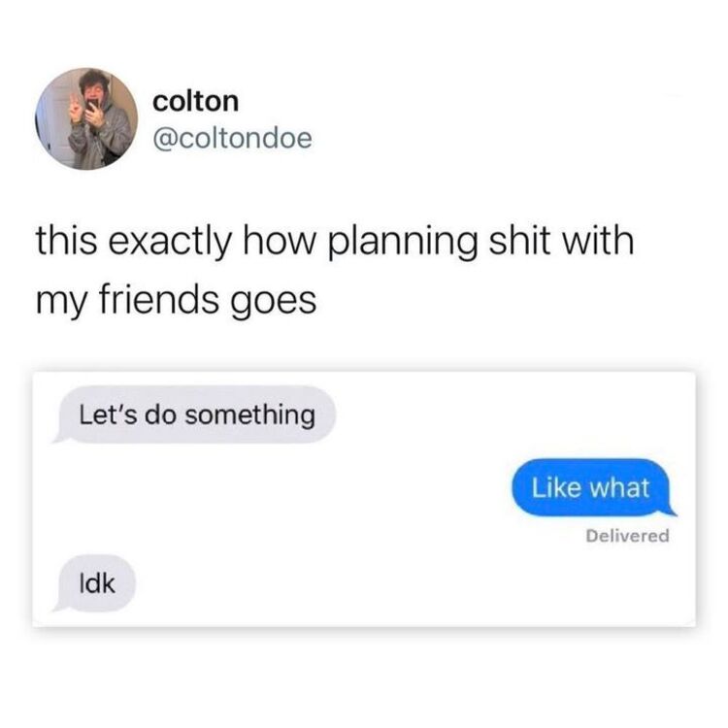The image size is (728, 728).
Task: Click the display name colton
Action: point(195,101)
